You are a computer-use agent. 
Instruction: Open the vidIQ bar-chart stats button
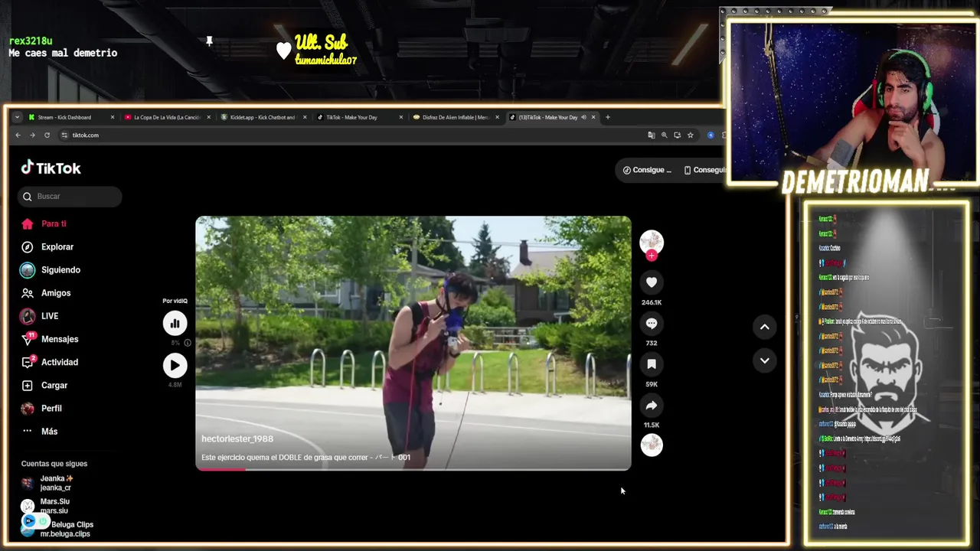(x=175, y=323)
